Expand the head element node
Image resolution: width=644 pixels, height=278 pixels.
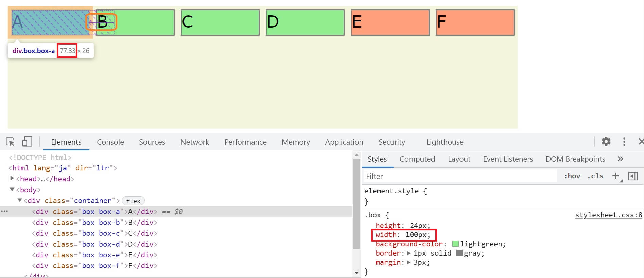click(12, 178)
